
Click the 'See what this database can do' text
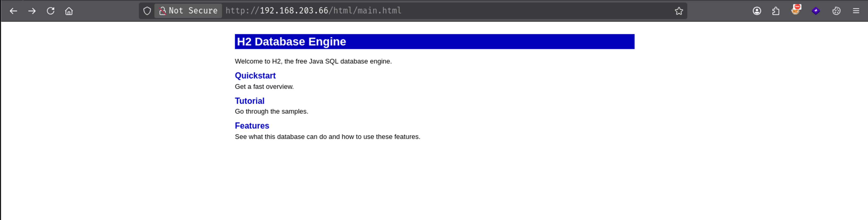pos(327,137)
